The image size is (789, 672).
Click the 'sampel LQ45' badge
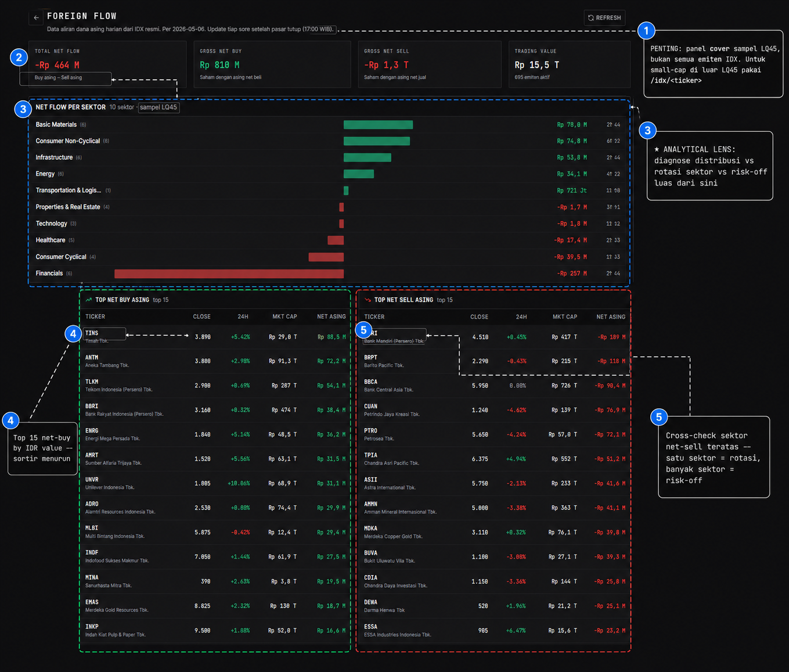click(x=158, y=107)
